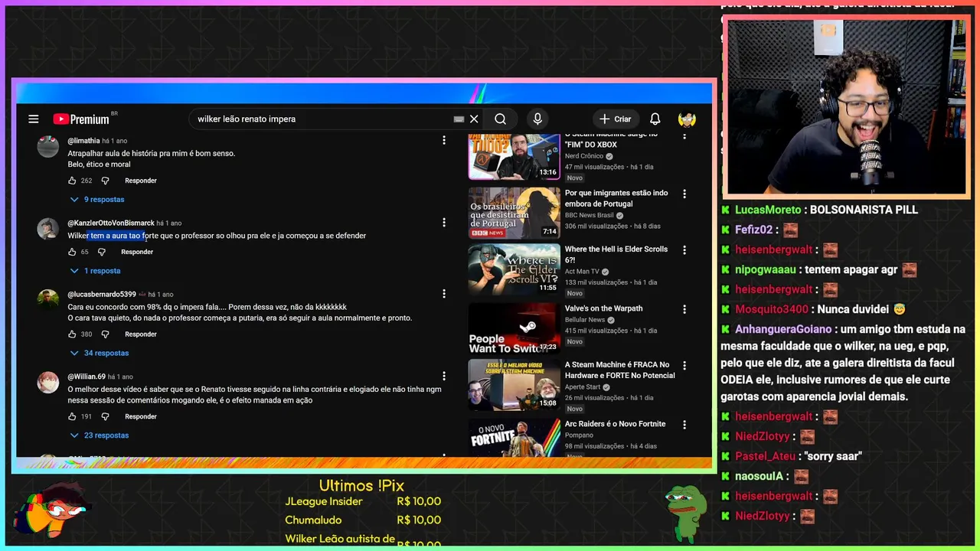The image size is (980, 551).
Task: Open Nerd Crônico Xbox video thumbnail
Action: [x=514, y=156]
